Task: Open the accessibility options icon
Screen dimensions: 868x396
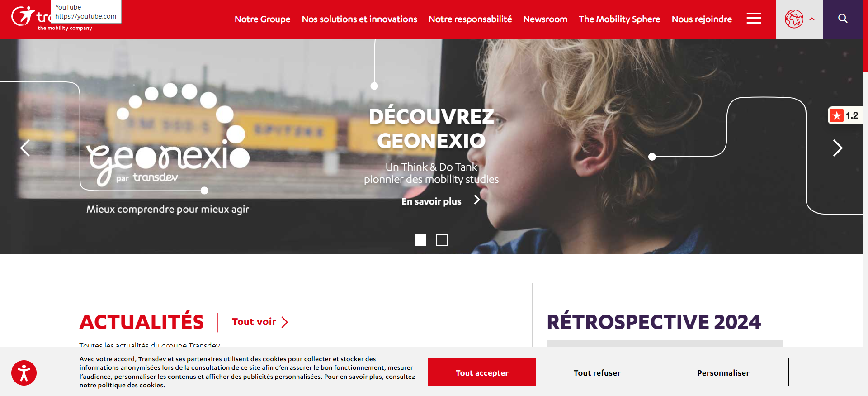Action: pyautogui.click(x=24, y=373)
